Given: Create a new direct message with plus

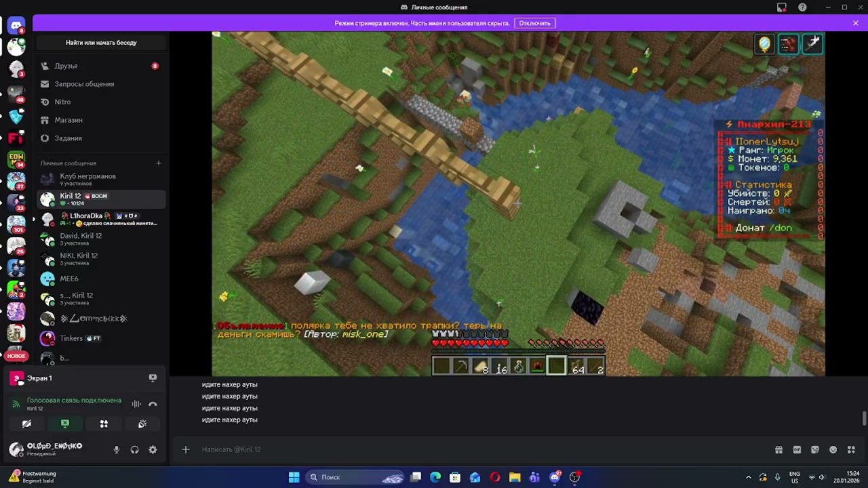Looking at the screenshot, I should [x=159, y=163].
